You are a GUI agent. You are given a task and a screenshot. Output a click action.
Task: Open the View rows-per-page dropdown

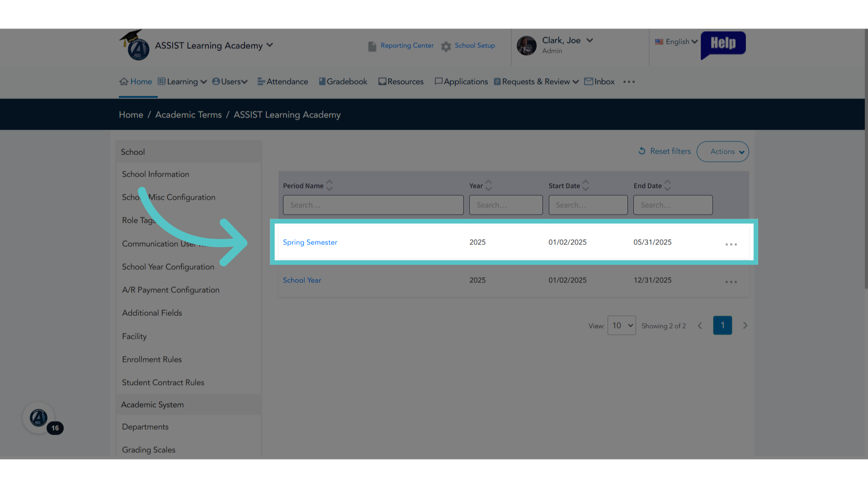click(x=622, y=325)
